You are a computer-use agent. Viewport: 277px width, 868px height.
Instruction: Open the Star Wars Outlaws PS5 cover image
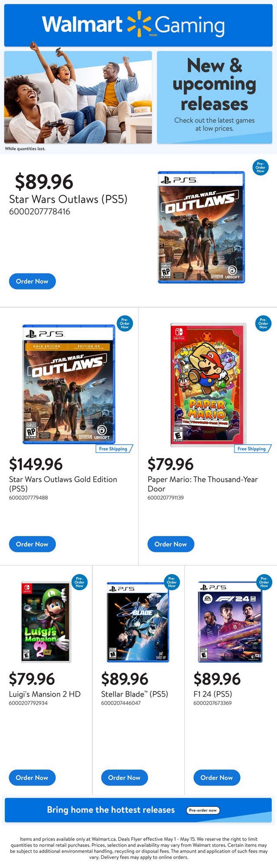point(201,227)
